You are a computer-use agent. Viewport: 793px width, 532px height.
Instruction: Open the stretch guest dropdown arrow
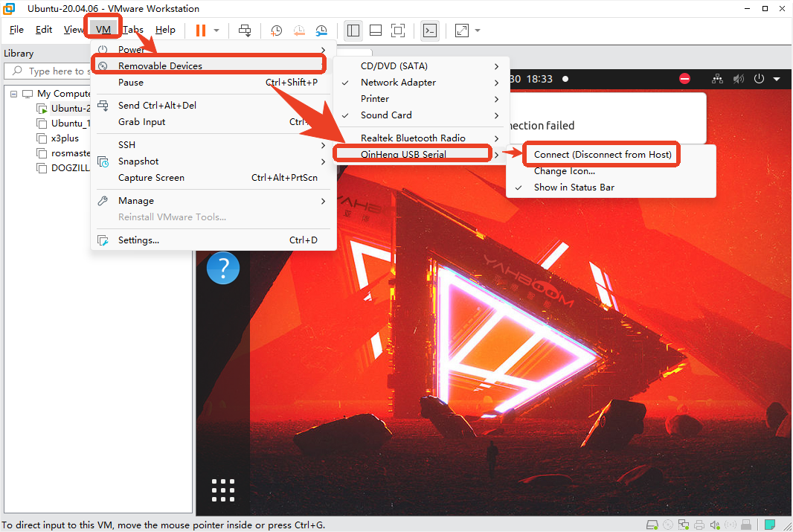point(478,31)
